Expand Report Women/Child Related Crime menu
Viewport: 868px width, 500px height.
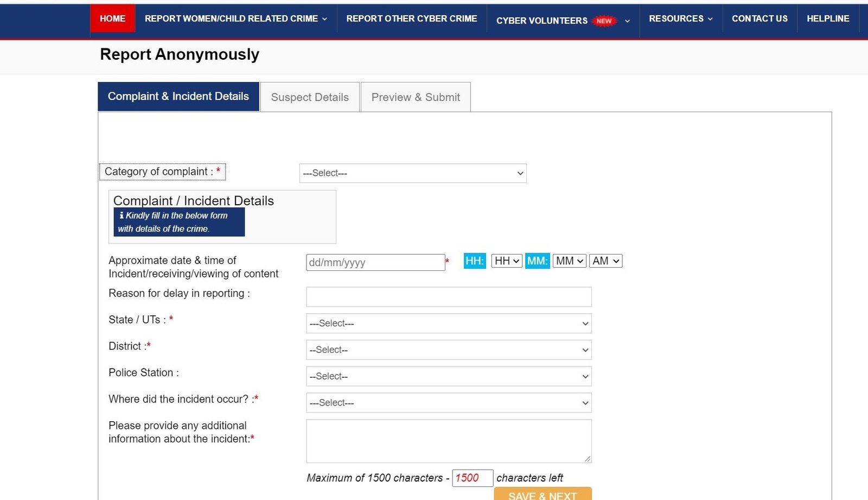(235, 18)
